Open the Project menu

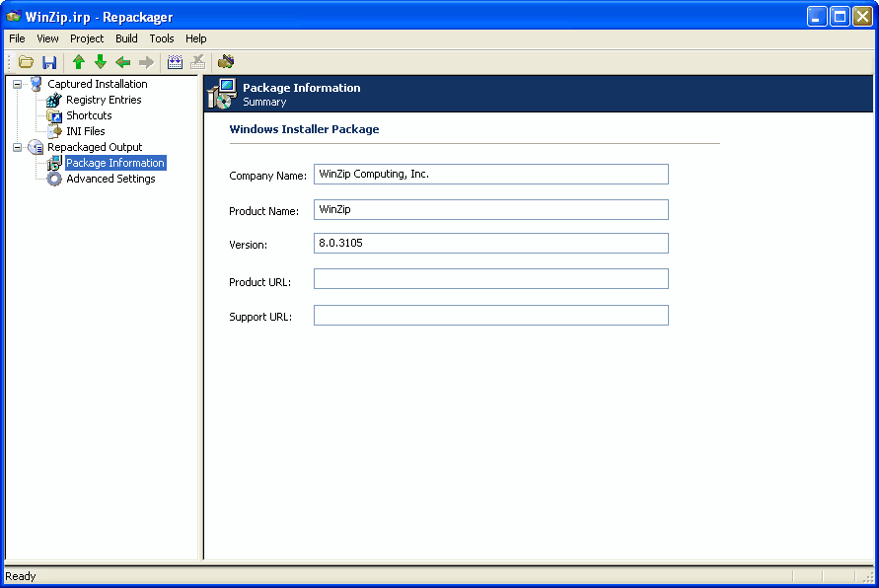coord(87,38)
